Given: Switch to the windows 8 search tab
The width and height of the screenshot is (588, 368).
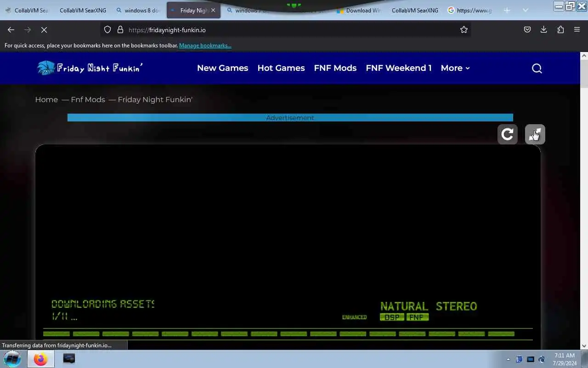Looking at the screenshot, I should pyautogui.click(x=138, y=10).
